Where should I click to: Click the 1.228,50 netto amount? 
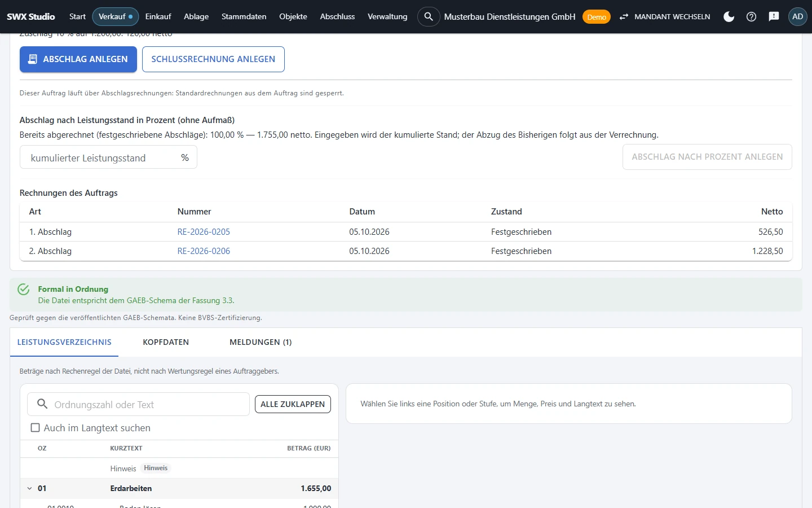tap(767, 251)
